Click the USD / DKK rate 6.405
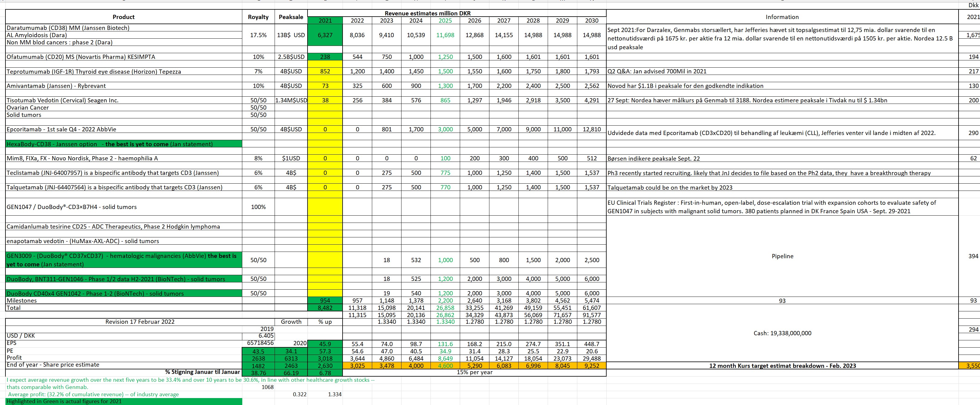 pos(258,336)
